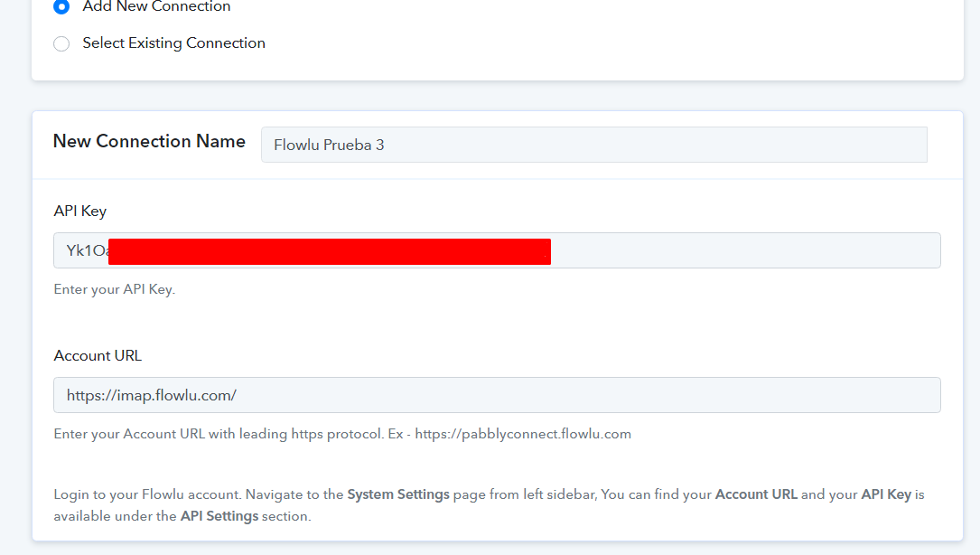Click the bold 'API Settings' text
The image size is (980, 555).
point(219,516)
